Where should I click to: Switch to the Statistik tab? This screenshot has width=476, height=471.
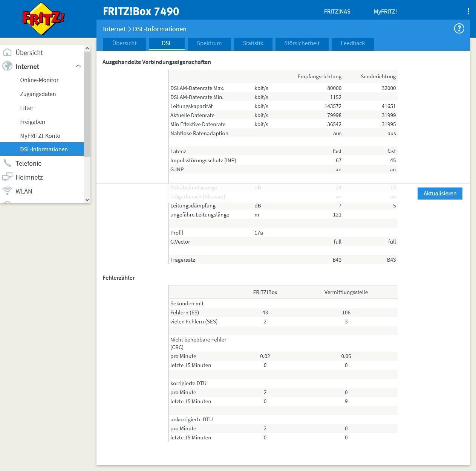[x=253, y=44]
